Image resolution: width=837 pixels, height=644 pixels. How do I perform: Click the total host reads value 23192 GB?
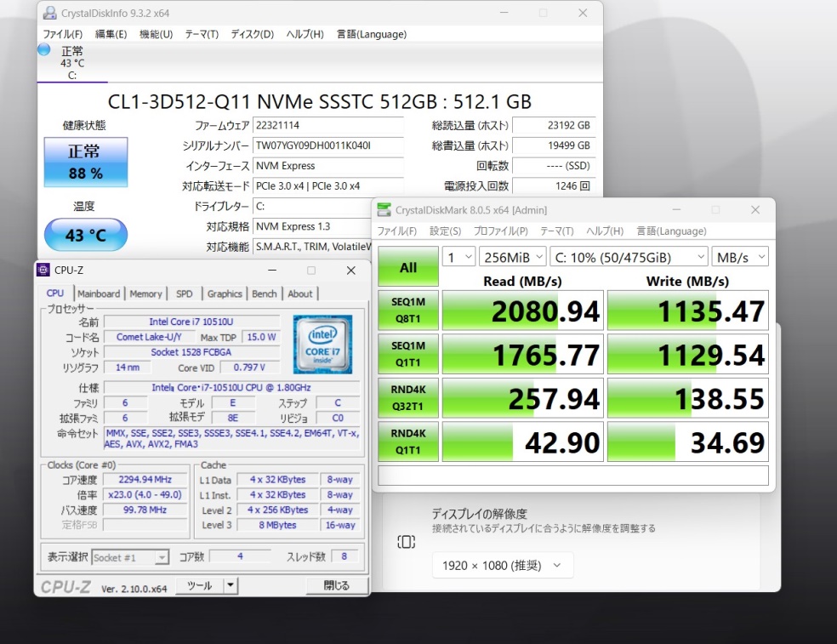(554, 125)
